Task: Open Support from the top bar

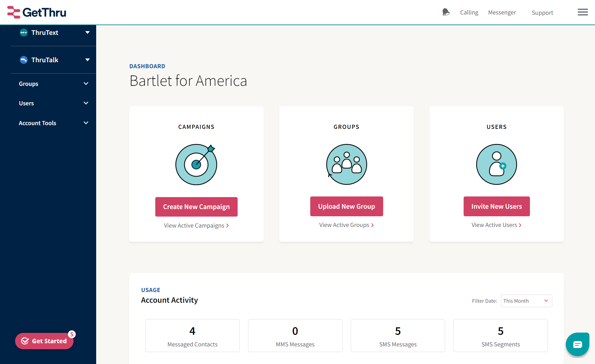Action: point(542,13)
